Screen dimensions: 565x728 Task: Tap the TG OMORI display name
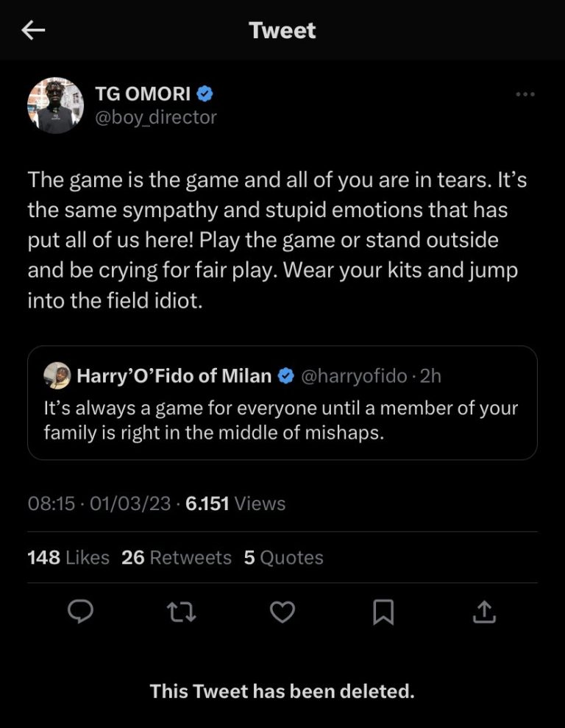coord(143,93)
